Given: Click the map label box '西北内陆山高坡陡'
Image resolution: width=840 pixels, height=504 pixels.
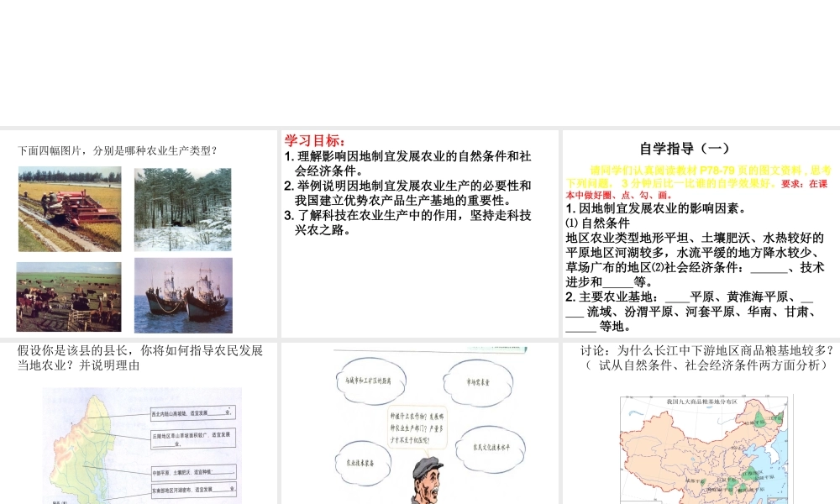Looking at the screenshot, I should click(x=193, y=413).
